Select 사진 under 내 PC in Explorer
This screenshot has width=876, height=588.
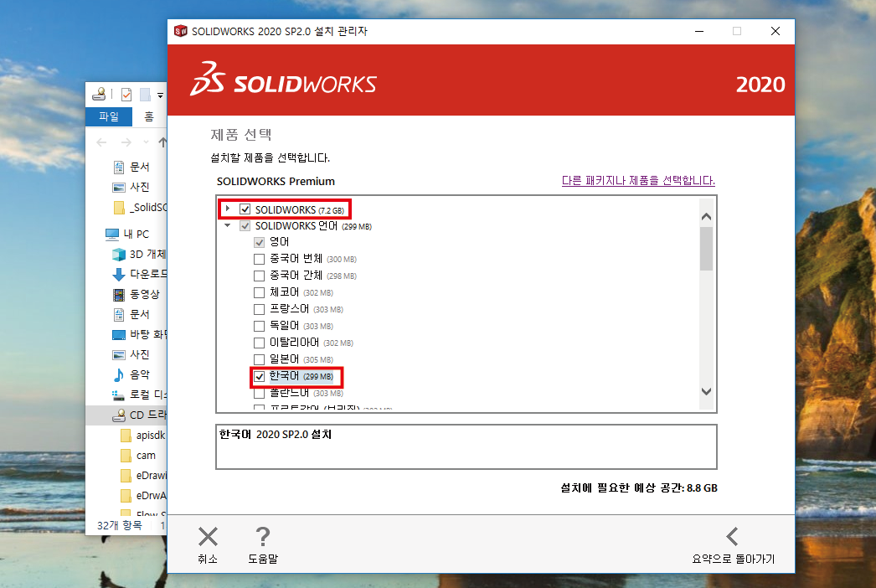coord(131,354)
